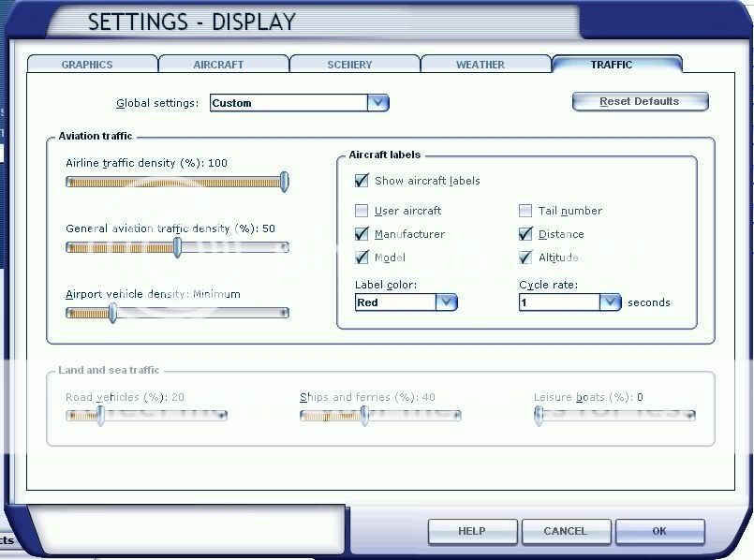Open the Global settings dropdown
This screenshot has width=754, height=560.
[x=377, y=103]
